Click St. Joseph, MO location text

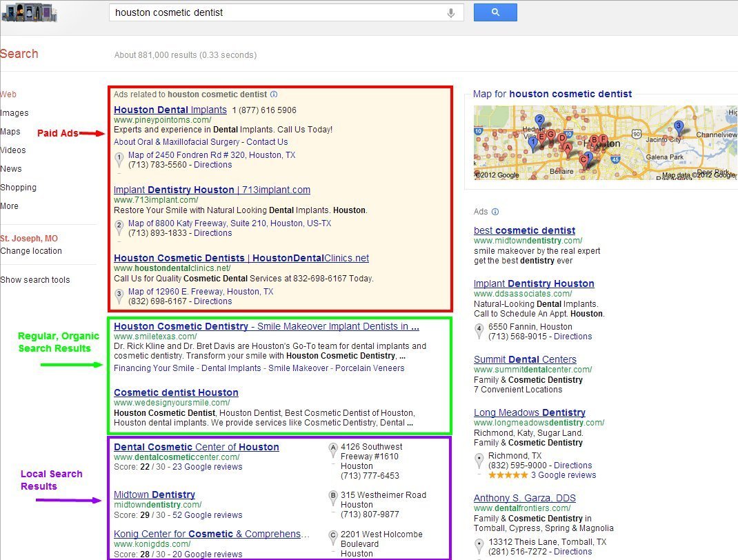tap(29, 238)
